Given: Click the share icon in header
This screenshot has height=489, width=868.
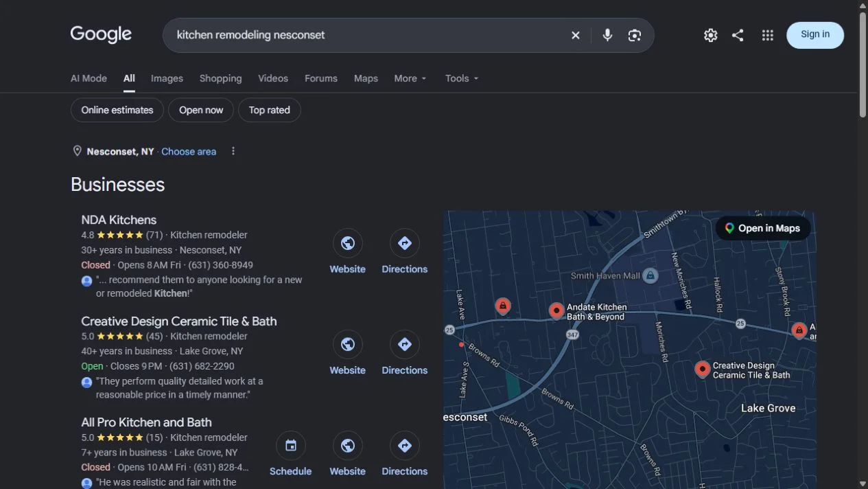Looking at the screenshot, I should (x=738, y=35).
